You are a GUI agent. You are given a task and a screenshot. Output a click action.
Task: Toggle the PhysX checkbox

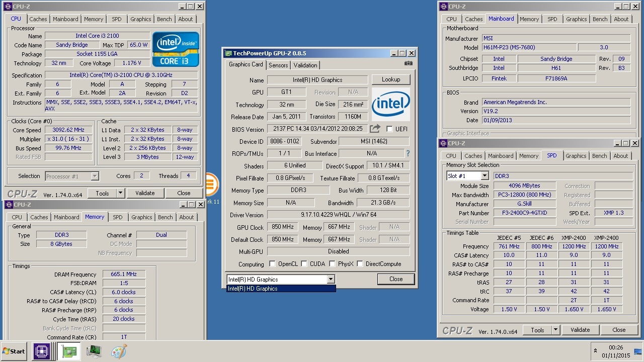332,264
